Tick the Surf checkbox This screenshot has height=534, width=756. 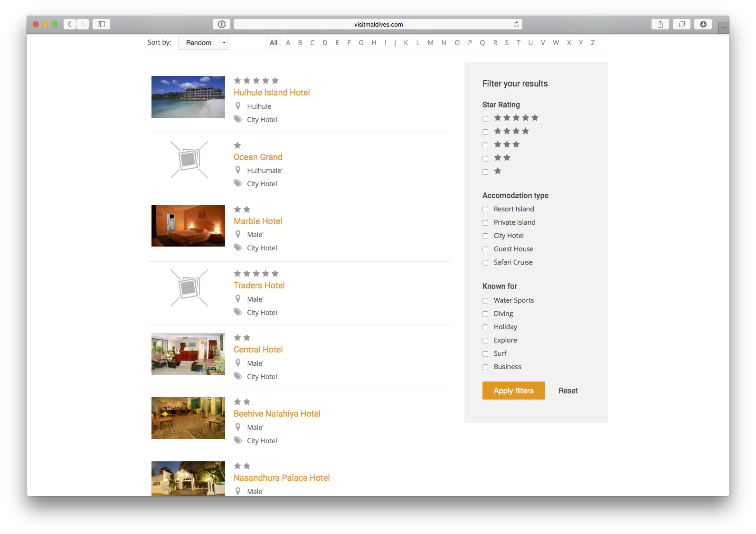point(485,354)
